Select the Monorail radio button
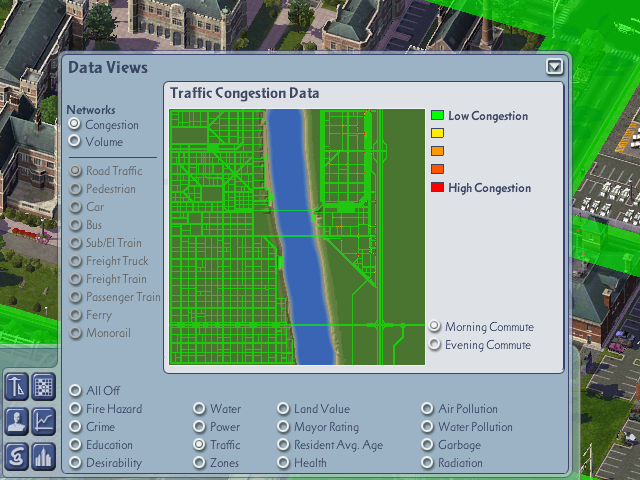 pyautogui.click(x=75, y=333)
